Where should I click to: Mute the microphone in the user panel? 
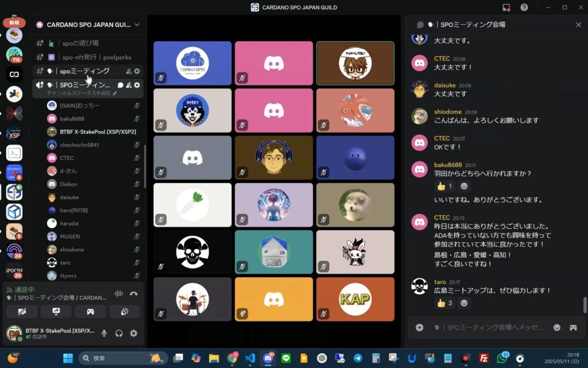coord(105,333)
